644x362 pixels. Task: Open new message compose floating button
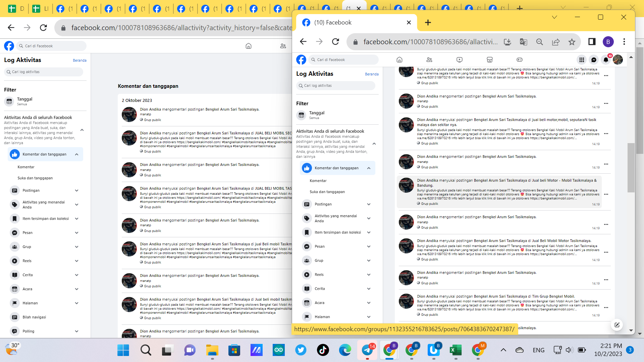(x=617, y=324)
